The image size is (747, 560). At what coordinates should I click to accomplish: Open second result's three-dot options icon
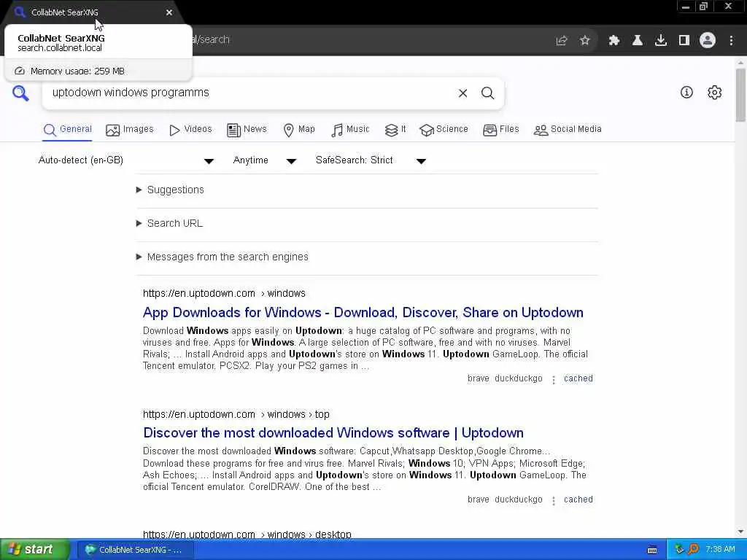554,500
